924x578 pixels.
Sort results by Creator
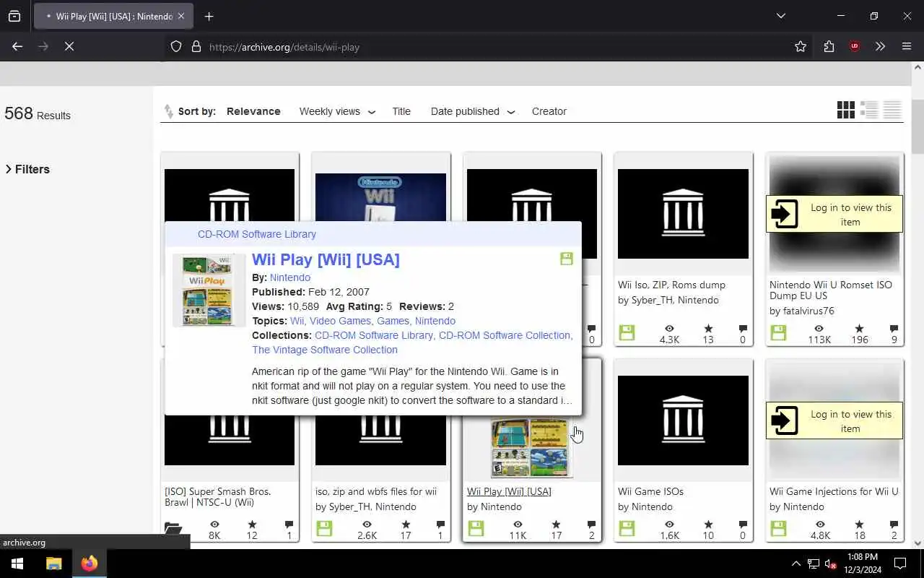pyautogui.click(x=549, y=111)
